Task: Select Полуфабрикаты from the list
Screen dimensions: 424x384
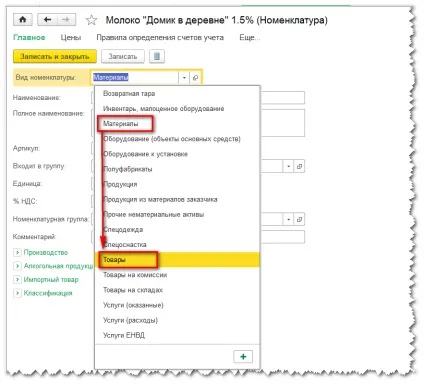Action: tap(177, 169)
